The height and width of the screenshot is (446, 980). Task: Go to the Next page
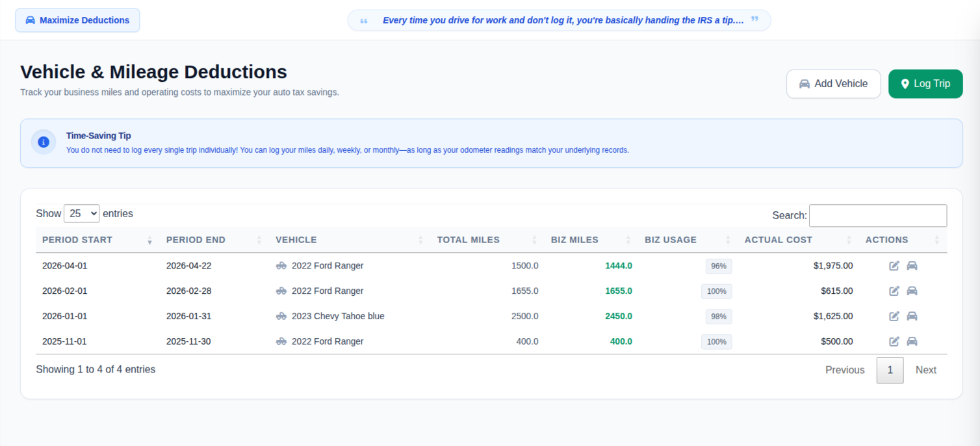tap(925, 370)
